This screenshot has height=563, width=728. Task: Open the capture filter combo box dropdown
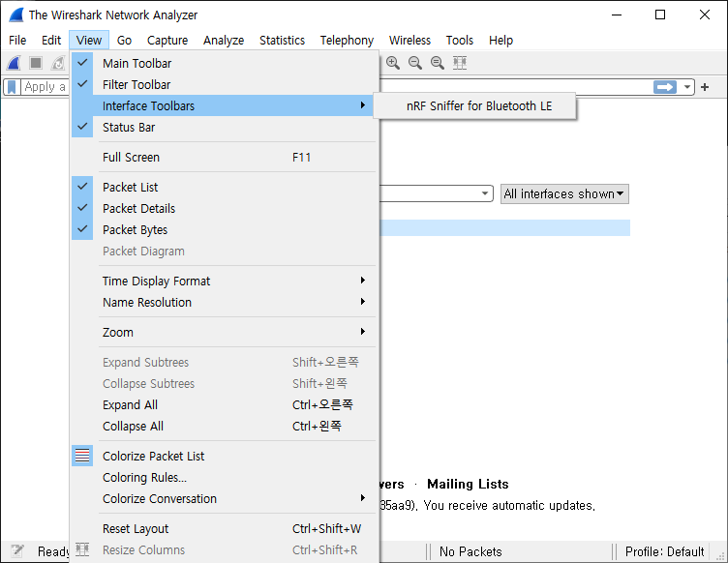tap(485, 193)
